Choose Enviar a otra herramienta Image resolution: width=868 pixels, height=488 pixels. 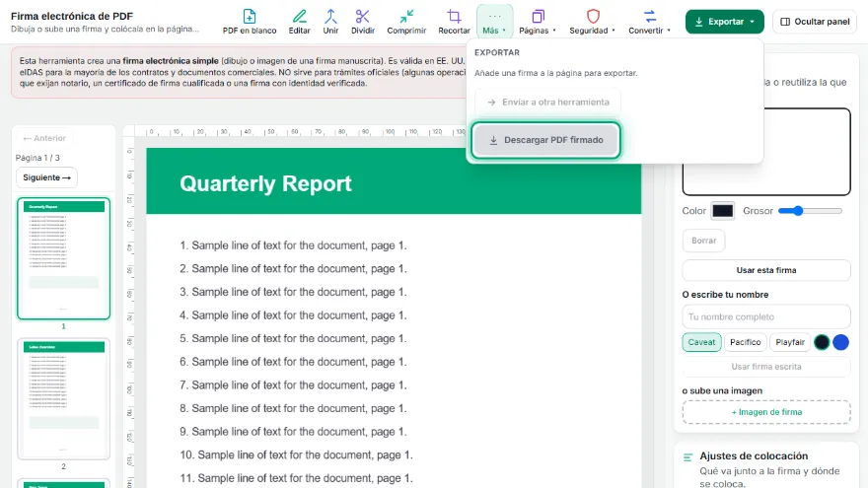pos(547,103)
